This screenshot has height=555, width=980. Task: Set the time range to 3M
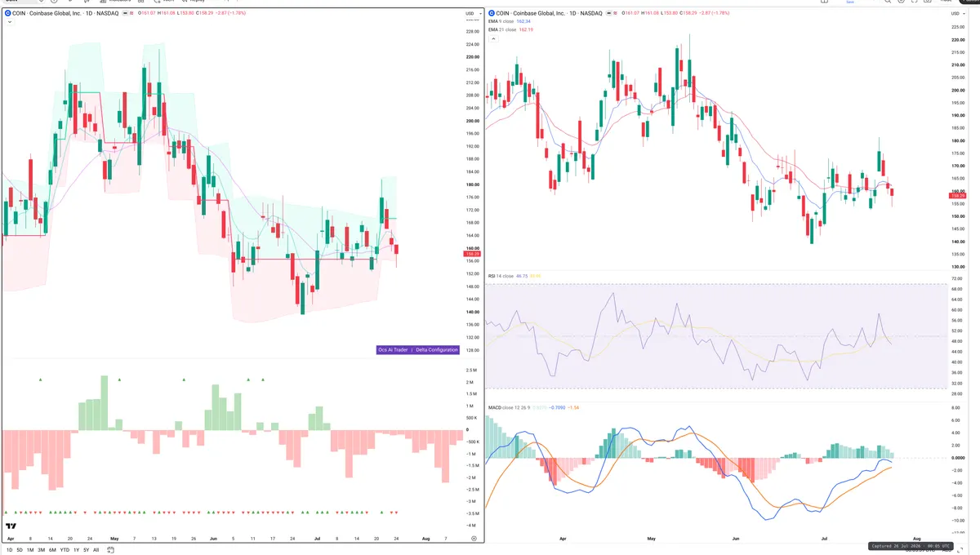(x=41, y=550)
